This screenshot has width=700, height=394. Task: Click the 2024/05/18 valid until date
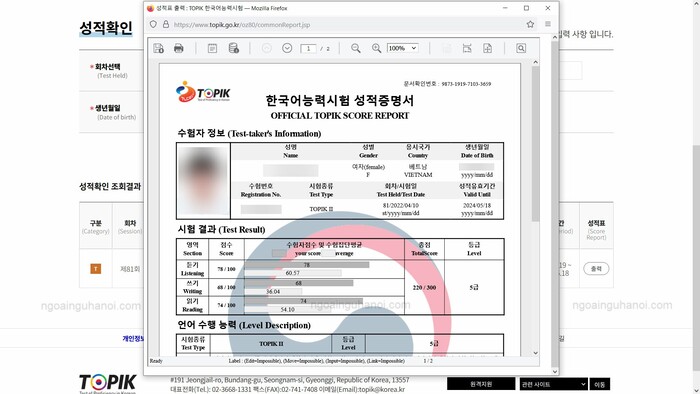(x=477, y=206)
